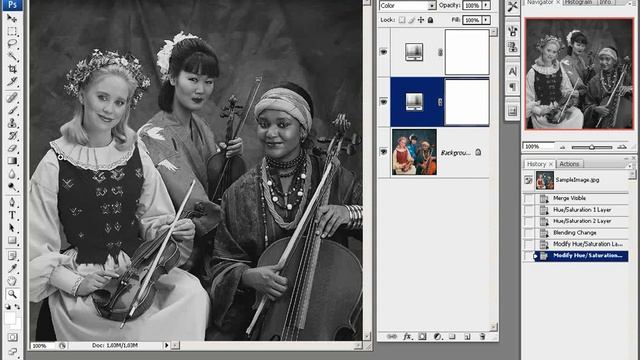Select the Move tool
The height and width of the screenshot is (360, 640).
[12, 18]
